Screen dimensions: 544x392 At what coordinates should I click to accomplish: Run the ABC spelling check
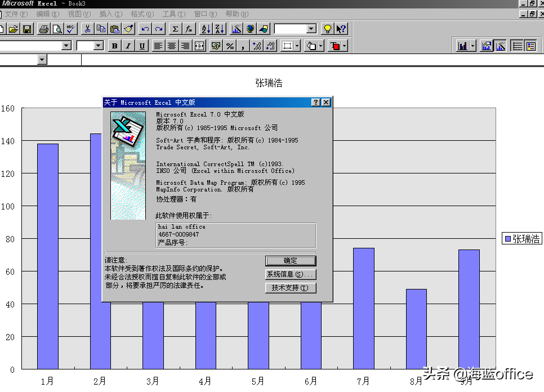click(71, 29)
